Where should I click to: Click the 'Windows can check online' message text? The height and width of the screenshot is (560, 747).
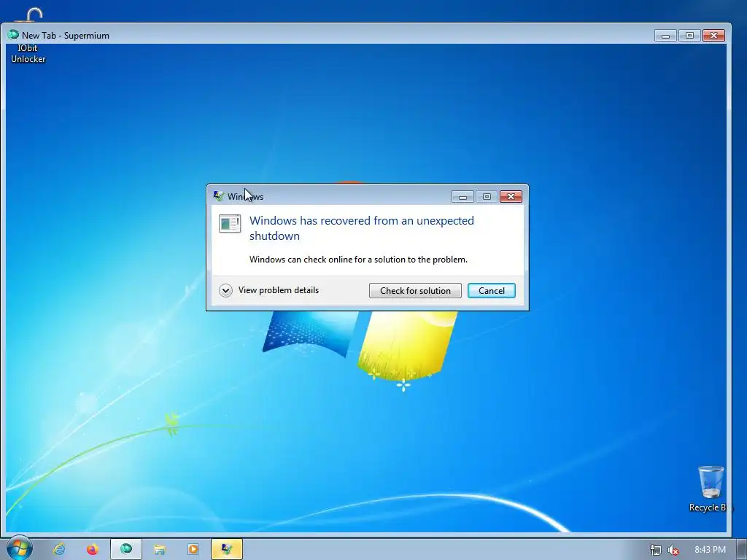[x=358, y=260]
